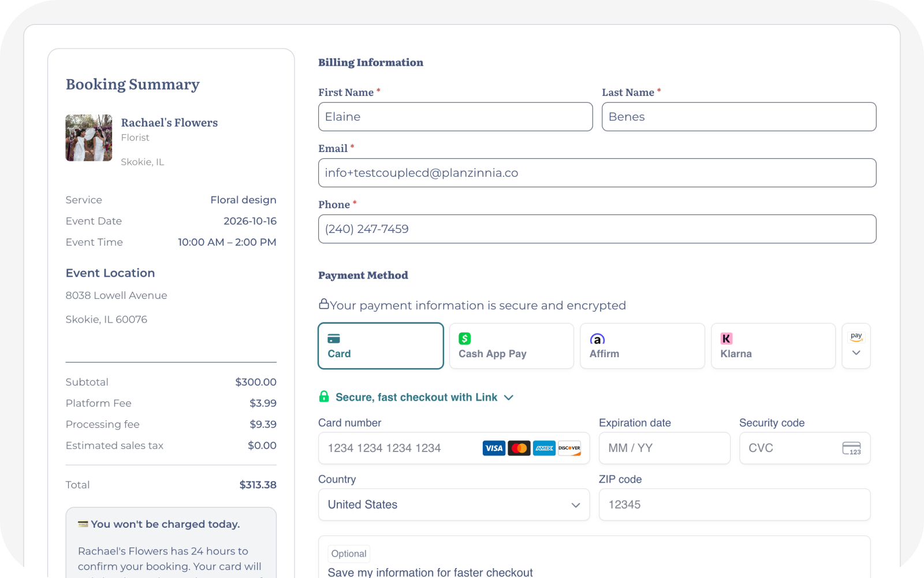Open the Country dropdown

[454, 505]
